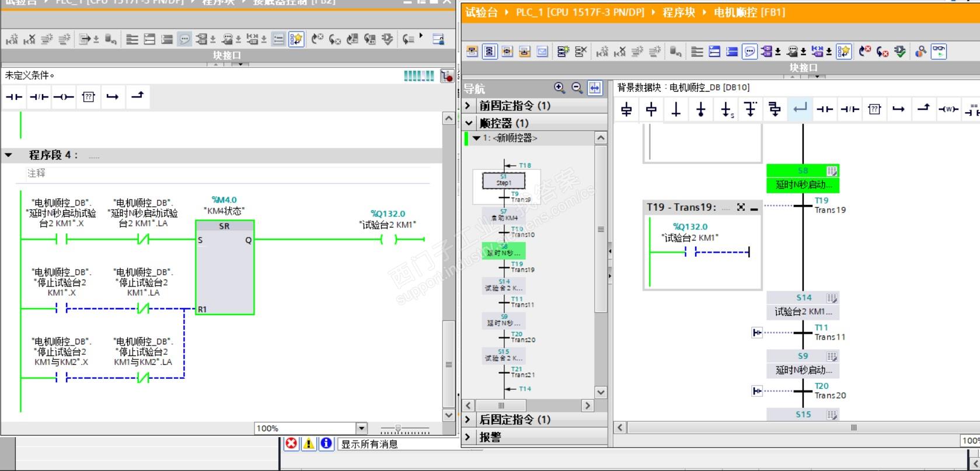The width and height of the screenshot is (980, 471).
Task: Select 程序块 breadcrumb in GRAPH editor title
Action: [x=679, y=12]
